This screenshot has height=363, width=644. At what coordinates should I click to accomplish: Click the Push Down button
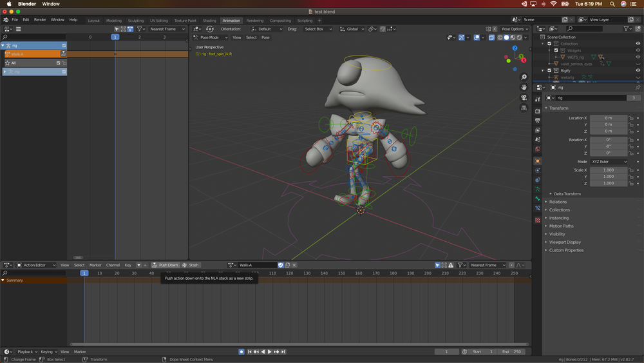coord(165,265)
